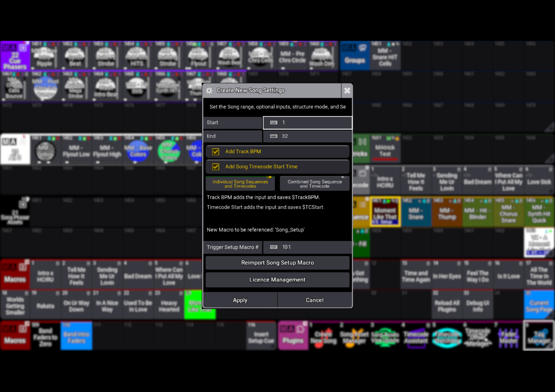The image size is (555, 392).
Task: Click the Trigger Setup Macro number field
Action: pos(307,247)
